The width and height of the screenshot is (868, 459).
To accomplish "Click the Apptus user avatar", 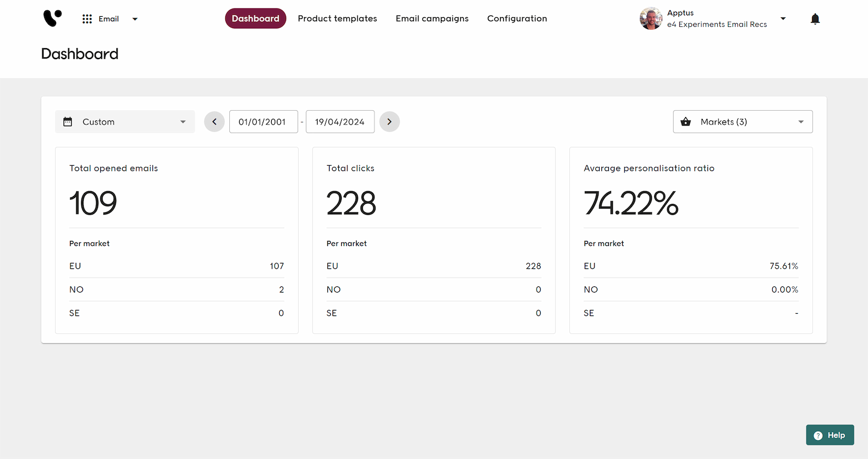I will pyautogui.click(x=651, y=18).
